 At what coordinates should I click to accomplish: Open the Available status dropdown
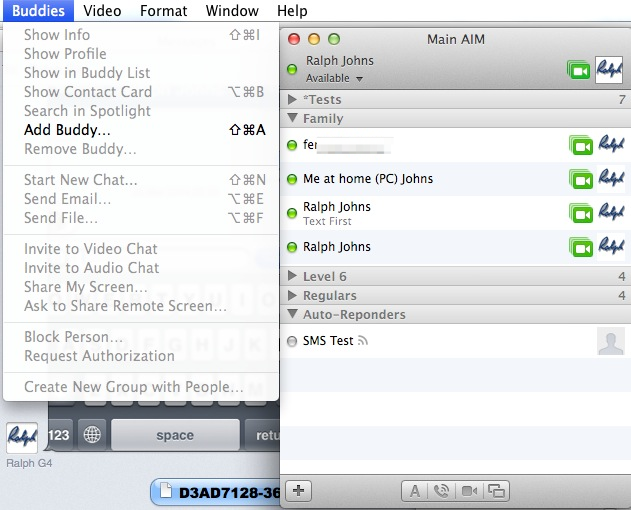(x=334, y=78)
